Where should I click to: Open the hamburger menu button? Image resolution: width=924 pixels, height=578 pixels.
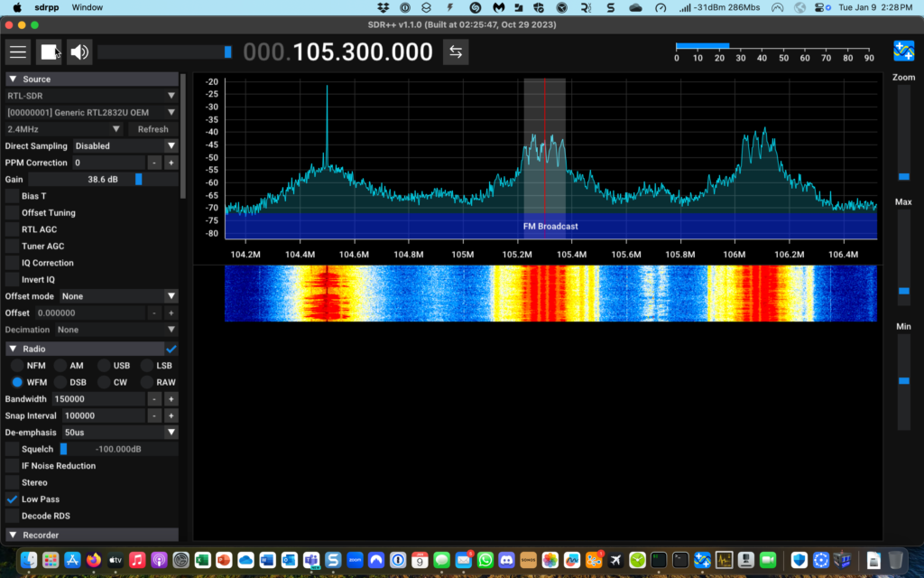click(x=18, y=51)
